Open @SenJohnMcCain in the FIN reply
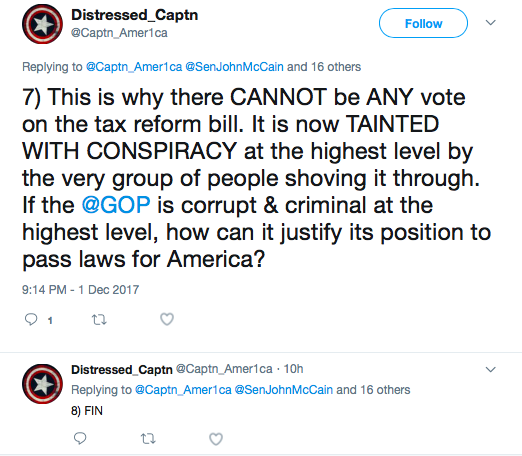Screen dimensions: 522x456 (x=284, y=390)
